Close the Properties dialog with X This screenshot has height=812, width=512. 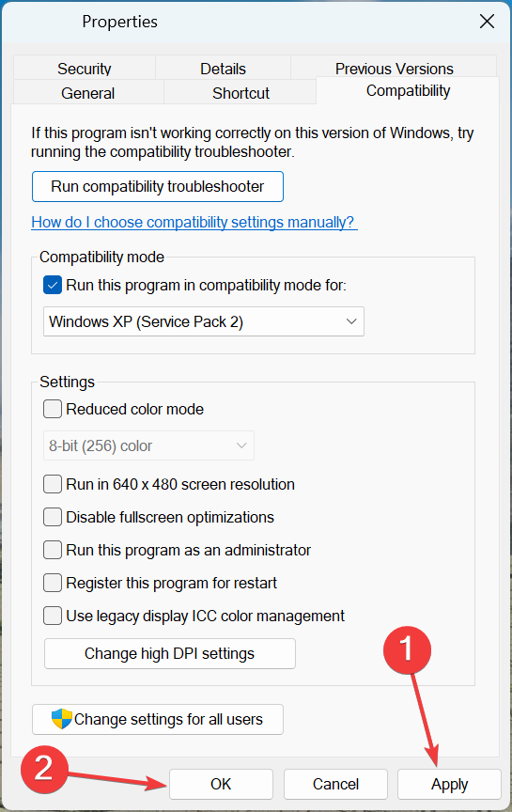click(487, 22)
